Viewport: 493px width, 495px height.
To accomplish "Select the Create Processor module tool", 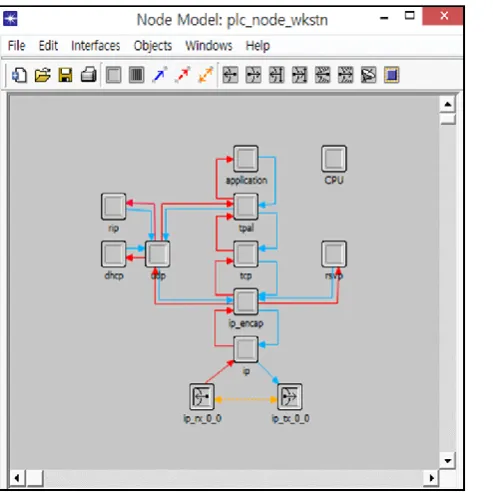I will pos(114,75).
